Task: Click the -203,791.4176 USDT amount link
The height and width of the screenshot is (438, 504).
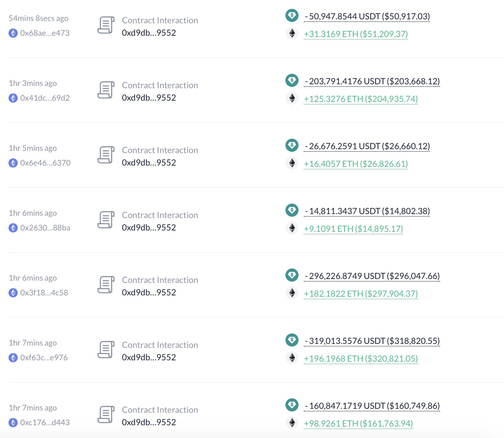Action: click(x=372, y=81)
